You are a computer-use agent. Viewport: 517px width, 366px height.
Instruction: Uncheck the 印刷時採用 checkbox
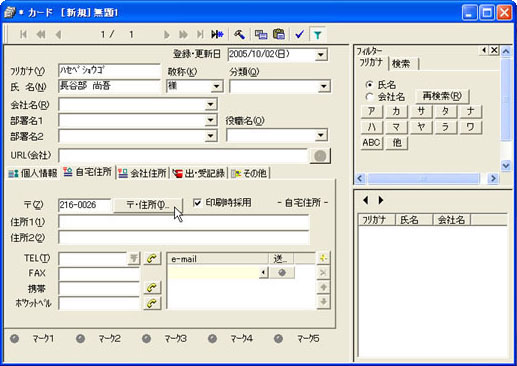[197, 202]
